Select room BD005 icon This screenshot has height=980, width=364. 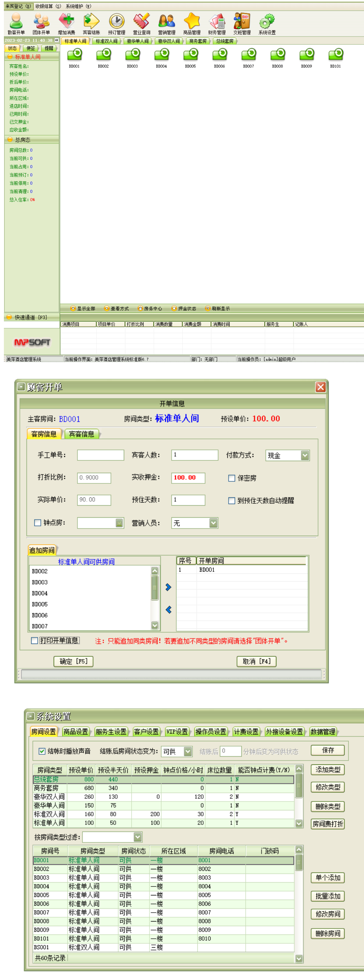coord(190,55)
